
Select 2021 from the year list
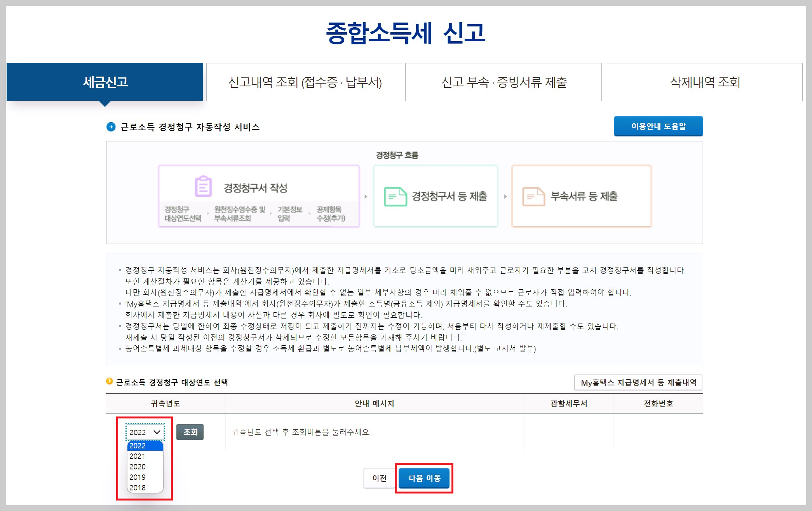tap(138, 456)
